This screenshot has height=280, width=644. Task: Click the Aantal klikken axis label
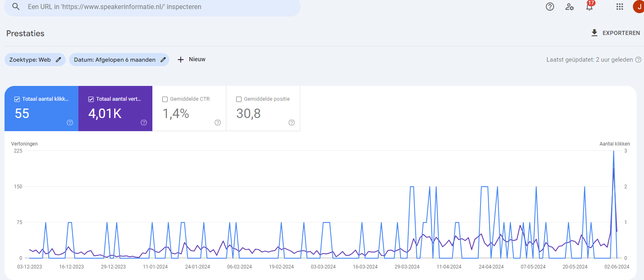pyautogui.click(x=614, y=144)
